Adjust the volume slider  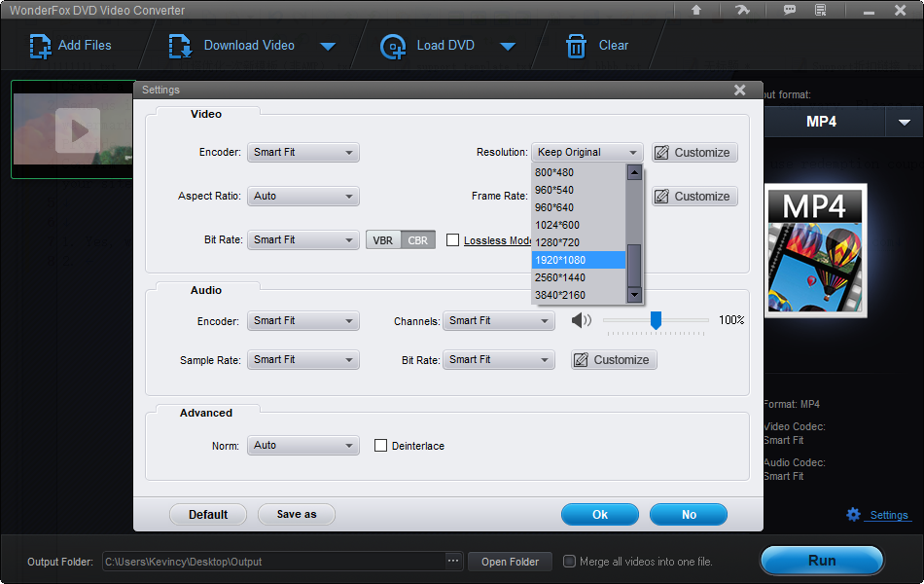(656, 321)
